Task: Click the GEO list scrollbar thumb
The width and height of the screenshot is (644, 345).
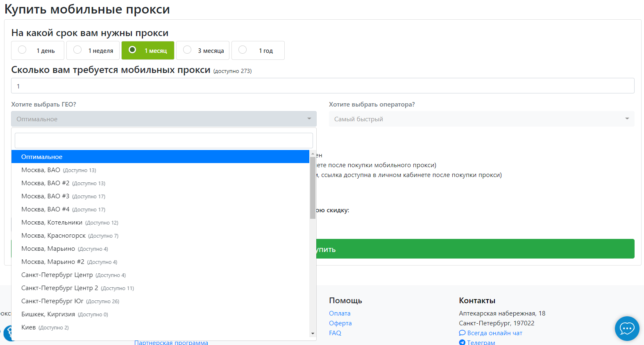Action: (x=313, y=188)
